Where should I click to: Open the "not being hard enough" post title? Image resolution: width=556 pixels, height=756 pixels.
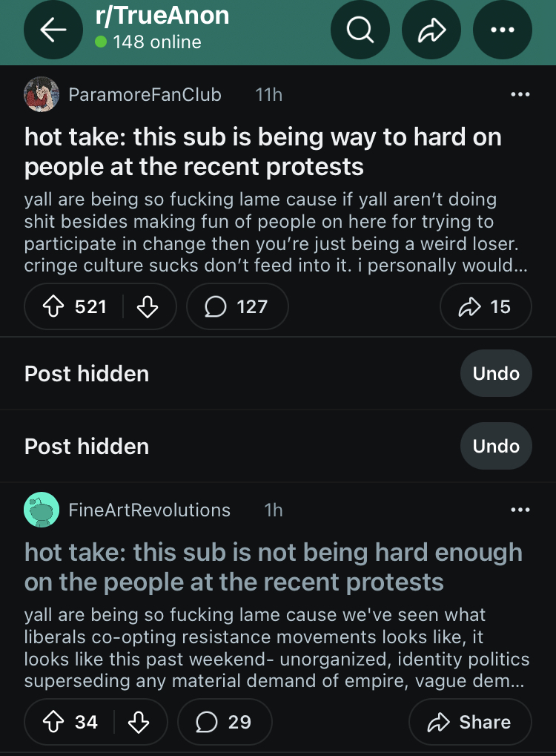tap(273, 567)
